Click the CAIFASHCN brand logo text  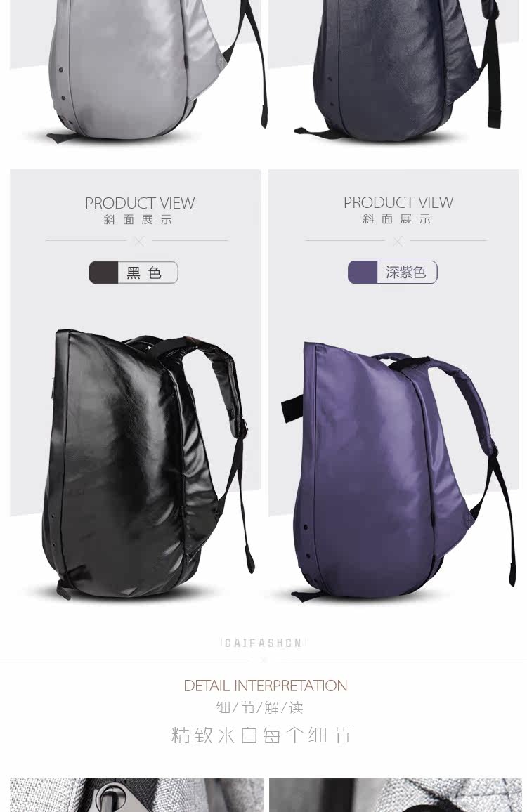pyautogui.click(x=263, y=643)
